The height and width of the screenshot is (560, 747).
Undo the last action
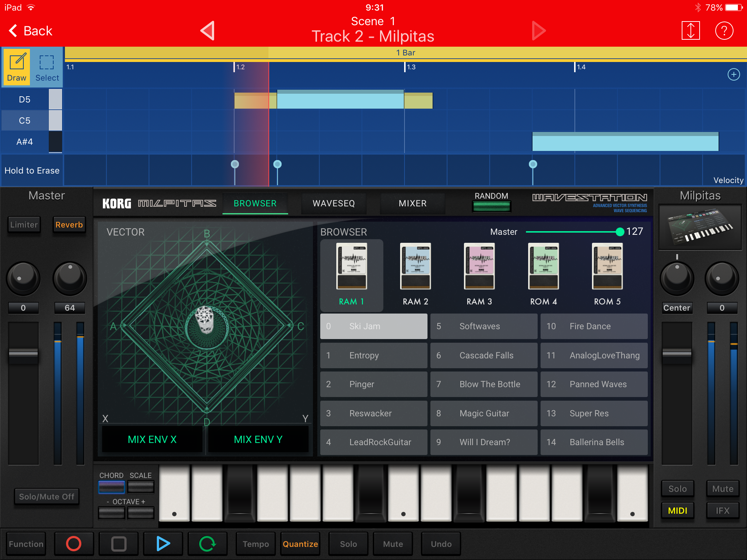(x=441, y=544)
